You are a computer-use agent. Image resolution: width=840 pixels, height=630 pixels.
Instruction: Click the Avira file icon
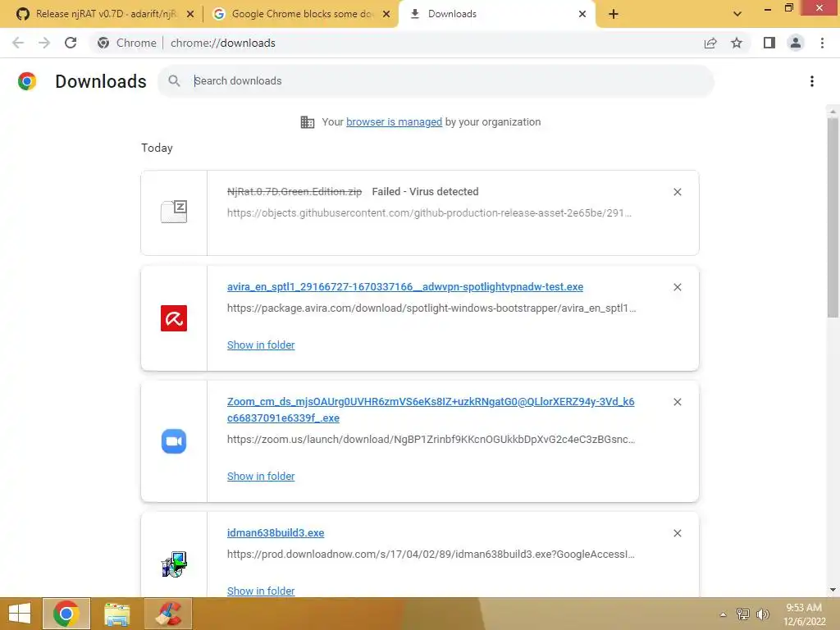pos(174,318)
